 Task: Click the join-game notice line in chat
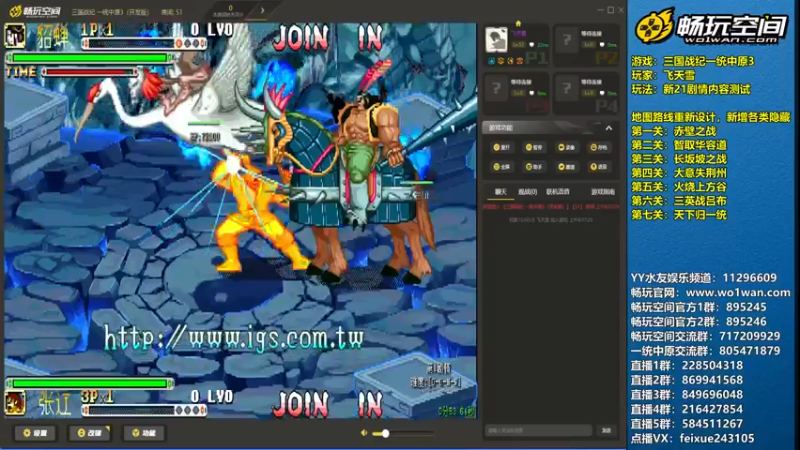coord(551,220)
